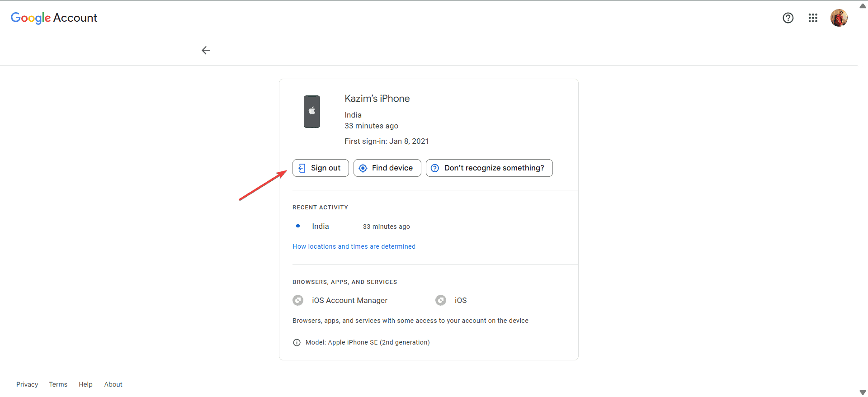Click Don't recognize something button
Image resolution: width=868 pixels, height=397 pixels.
pyautogui.click(x=489, y=168)
